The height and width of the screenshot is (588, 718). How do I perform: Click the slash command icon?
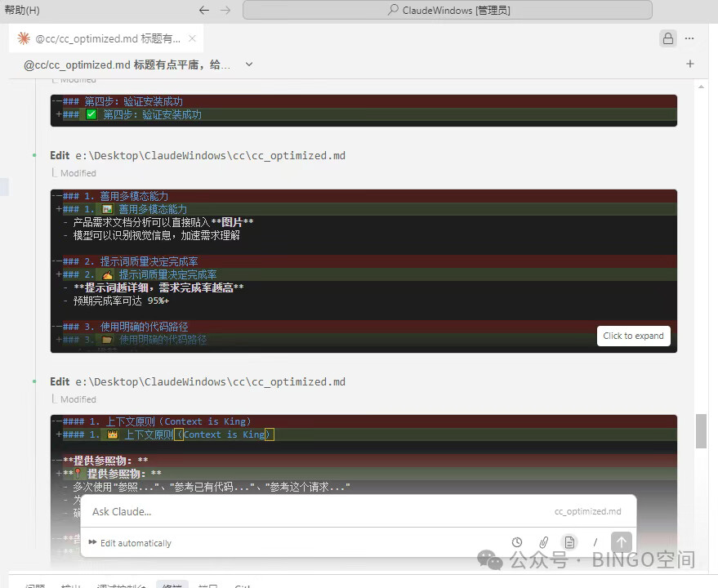[x=595, y=542]
